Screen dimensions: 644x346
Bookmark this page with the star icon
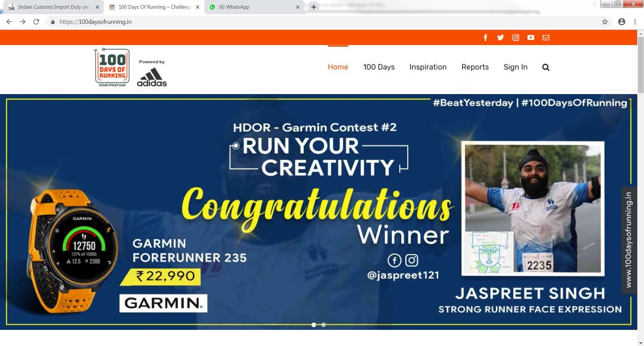[605, 22]
